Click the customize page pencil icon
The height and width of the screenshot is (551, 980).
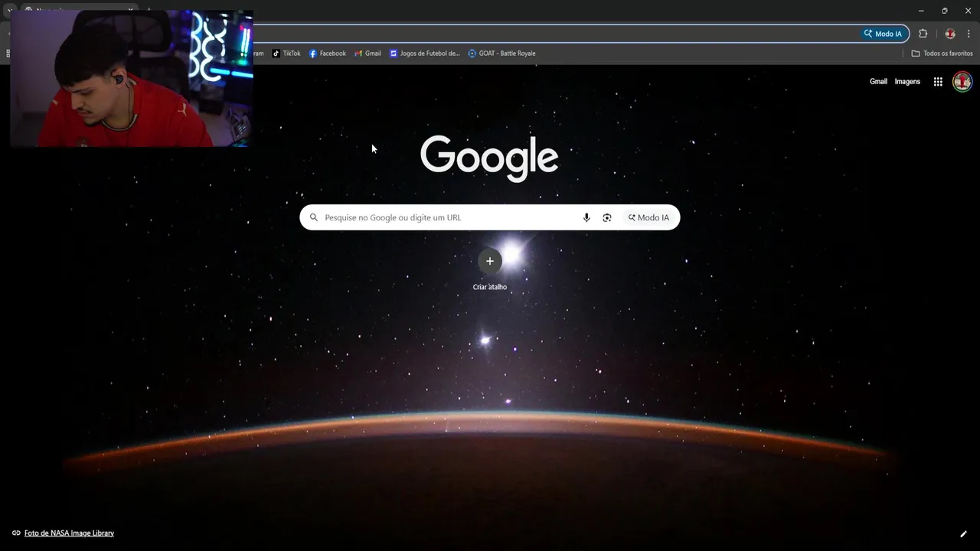[963, 533]
